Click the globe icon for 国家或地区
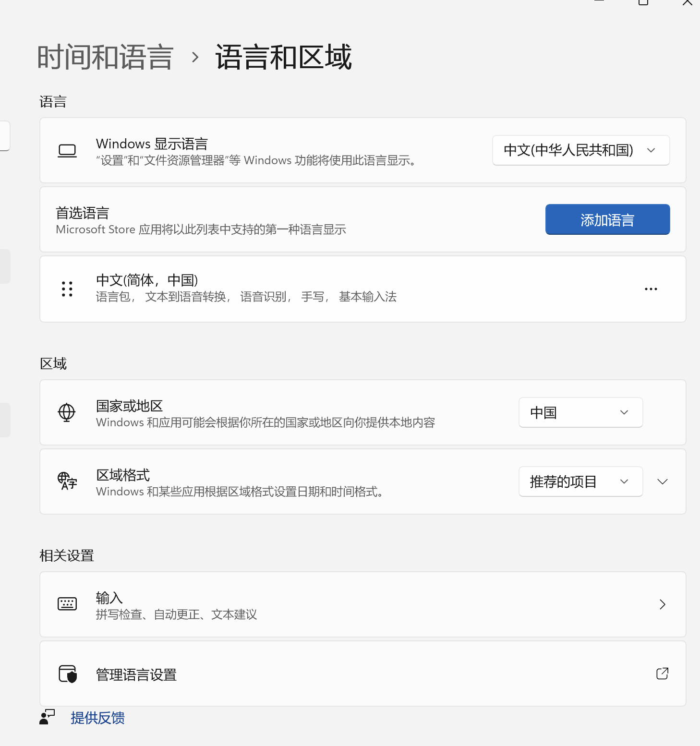Image resolution: width=700 pixels, height=746 pixels. pos(67,412)
